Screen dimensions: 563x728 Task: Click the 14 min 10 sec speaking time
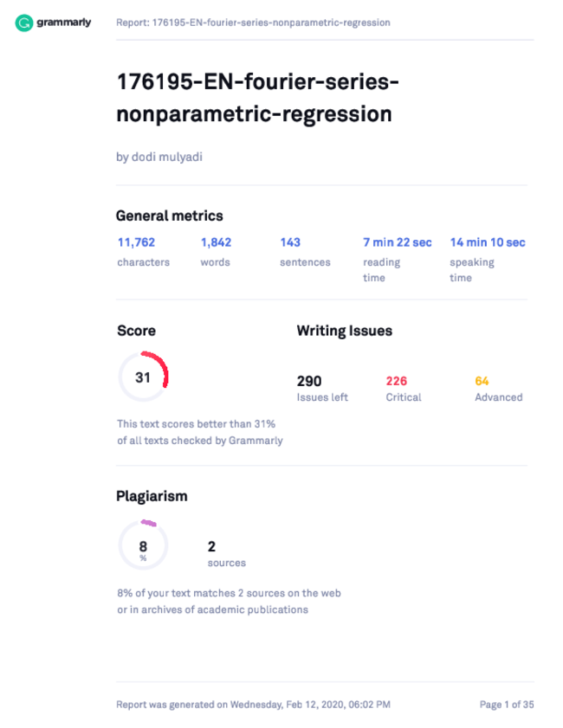[488, 260]
